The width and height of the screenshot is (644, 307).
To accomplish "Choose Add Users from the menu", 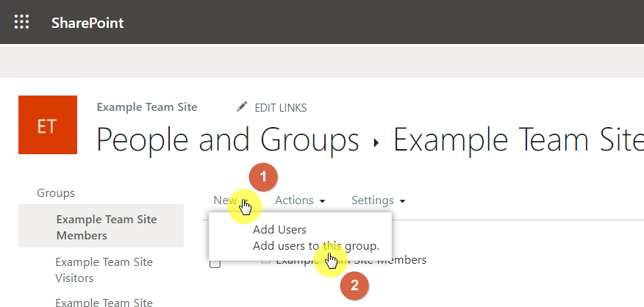I will pos(279,229).
